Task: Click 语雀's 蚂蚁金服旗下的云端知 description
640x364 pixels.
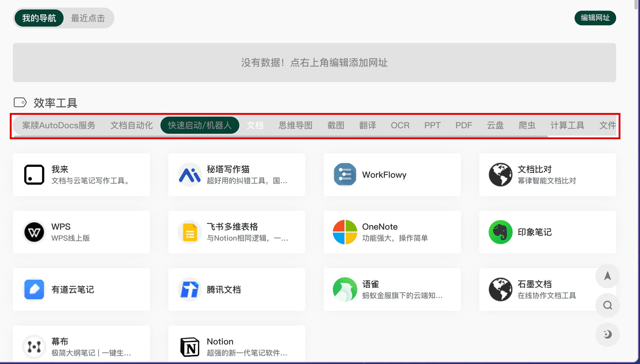Action: [402, 295]
